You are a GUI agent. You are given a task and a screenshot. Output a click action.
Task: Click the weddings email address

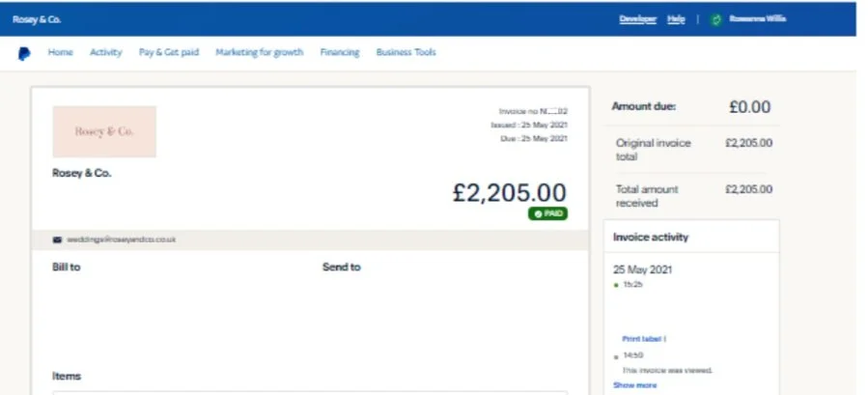pos(122,240)
